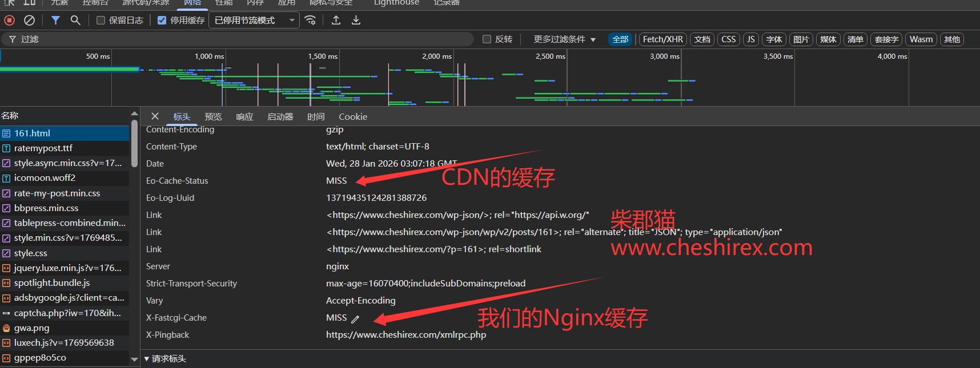Image resolution: width=980 pixels, height=368 pixels.
Task: Filter requests by 清单
Action: click(x=855, y=39)
